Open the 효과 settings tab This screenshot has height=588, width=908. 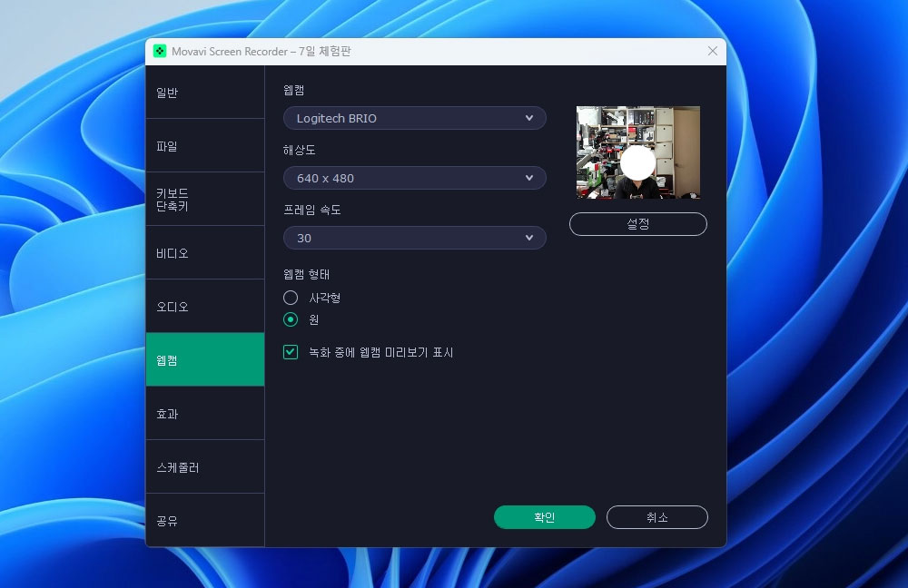[x=205, y=413]
